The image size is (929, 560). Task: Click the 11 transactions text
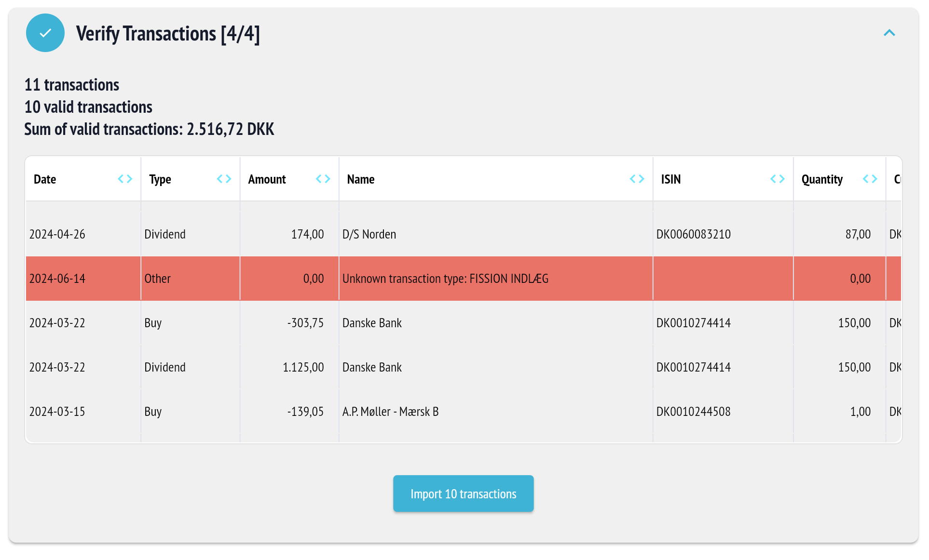coord(72,85)
